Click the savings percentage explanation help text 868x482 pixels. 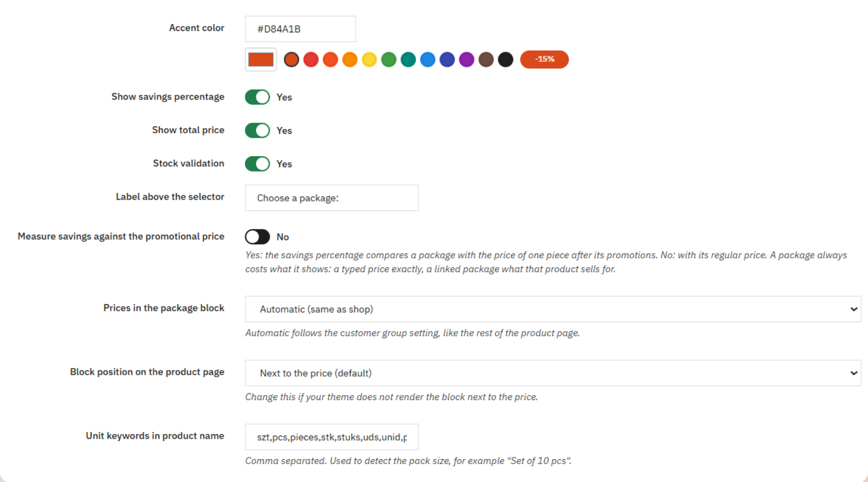click(x=546, y=262)
